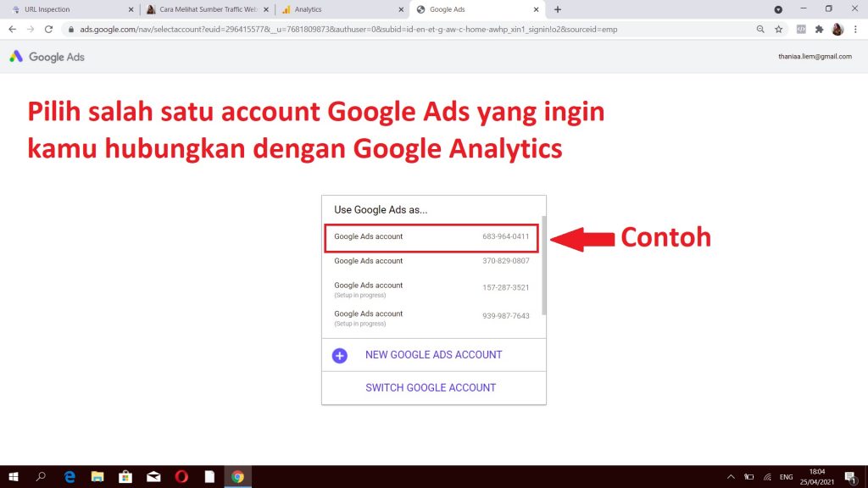Click the Google Ads logo
This screenshot has width=868, height=488.
tap(47, 57)
